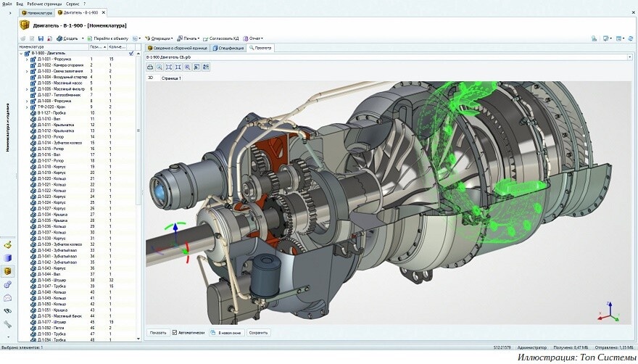This screenshot has width=638, height=364.
Task: Click the XYZ axis triad in viewport corner
Action: click(x=609, y=312)
